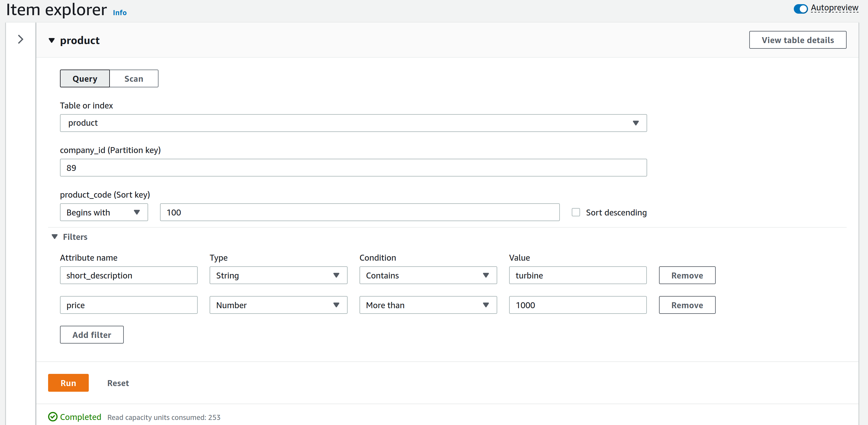The width and height of the screenshot is (868, 425).
Task: Open the More than condition dropdown
Action: (427, 305)
